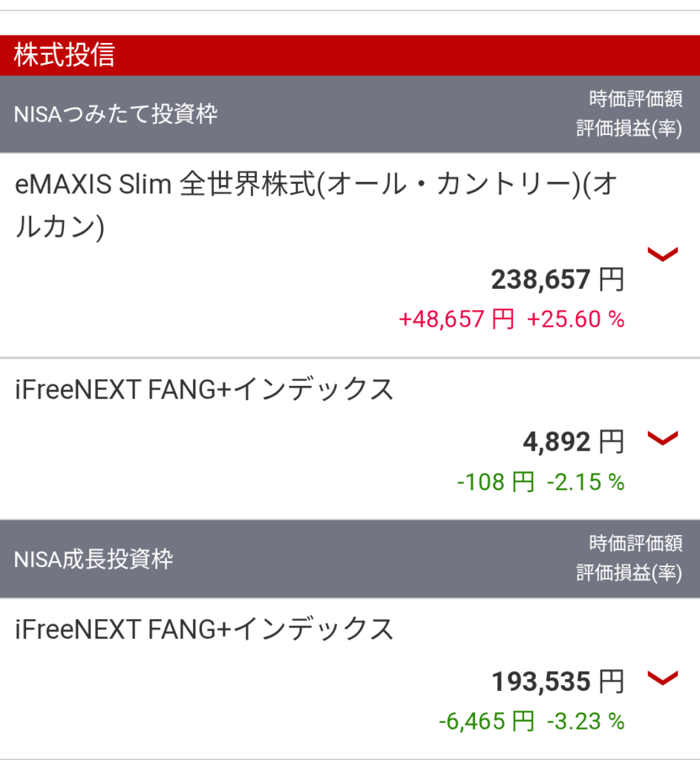Expand the eMAXIS Slim fund details chevron
The image size is (700, 760).
pyautogui.click(x=662, y=255)
